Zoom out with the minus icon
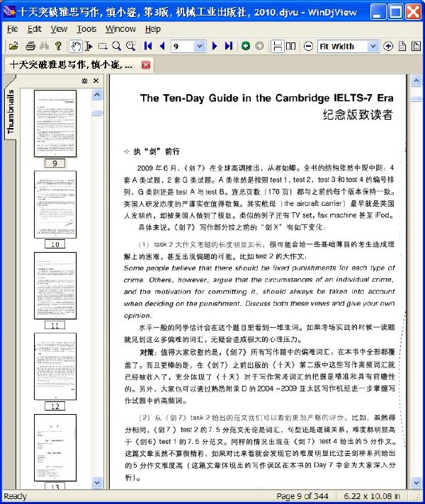 tap(308, 46)
